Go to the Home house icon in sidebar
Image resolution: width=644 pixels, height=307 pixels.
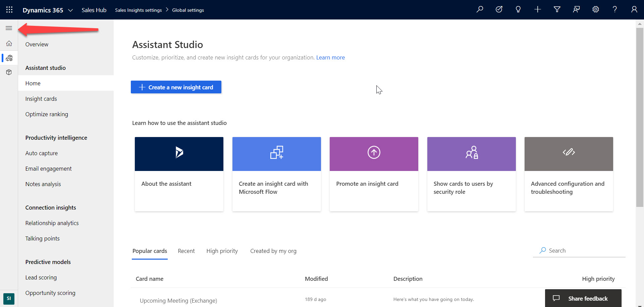coord(9,43)
